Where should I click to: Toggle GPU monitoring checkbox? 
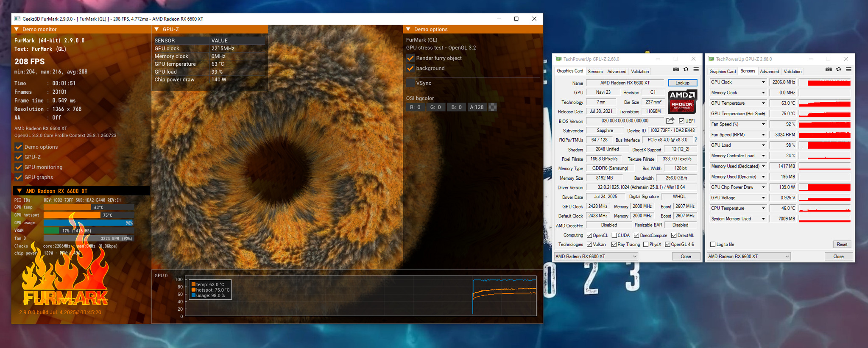point(18,167)
